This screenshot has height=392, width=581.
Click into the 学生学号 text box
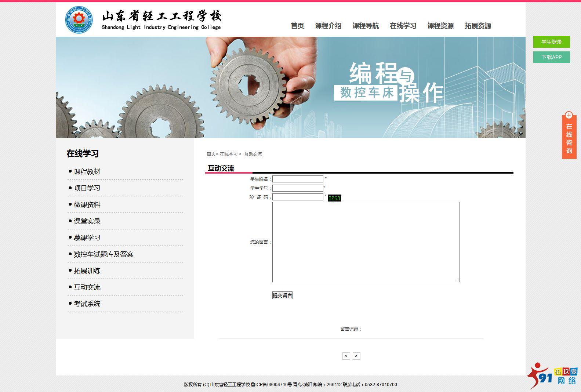coord(298,188)
